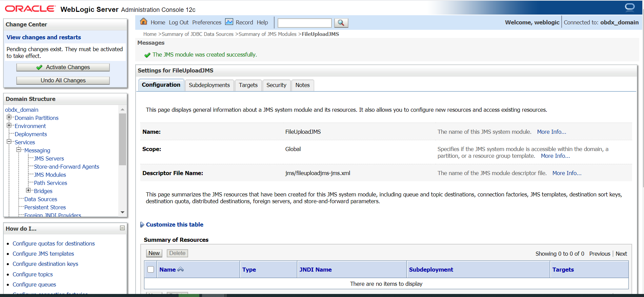The width and height of the screenshot is (644, 297).
Task: Open Configure queues help link
Action: pyautogui.click(x=34, y=284)
